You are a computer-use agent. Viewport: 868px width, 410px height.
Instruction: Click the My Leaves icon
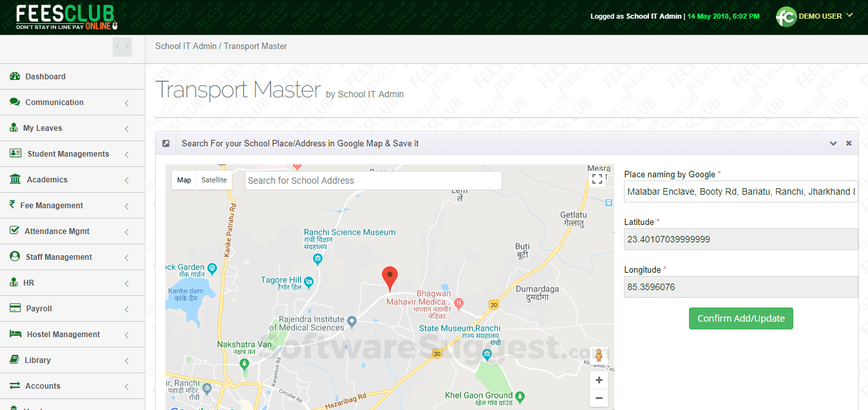tap(14, 128)
